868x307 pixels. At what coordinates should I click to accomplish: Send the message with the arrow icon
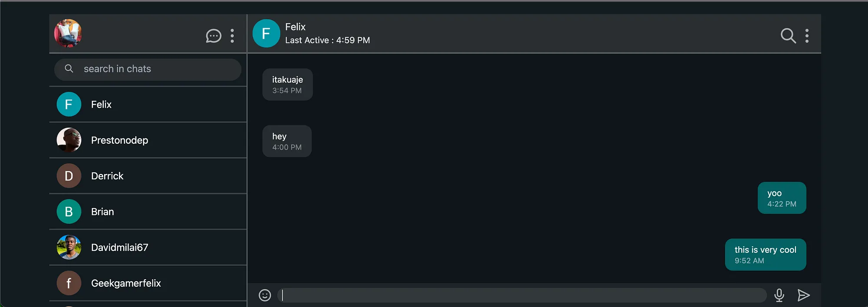pos(803,295)
